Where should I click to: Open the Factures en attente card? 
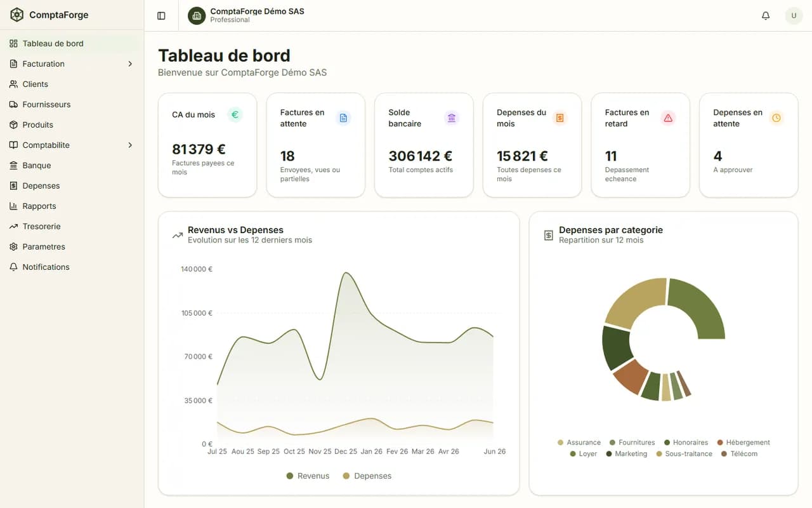click(316, 145)
